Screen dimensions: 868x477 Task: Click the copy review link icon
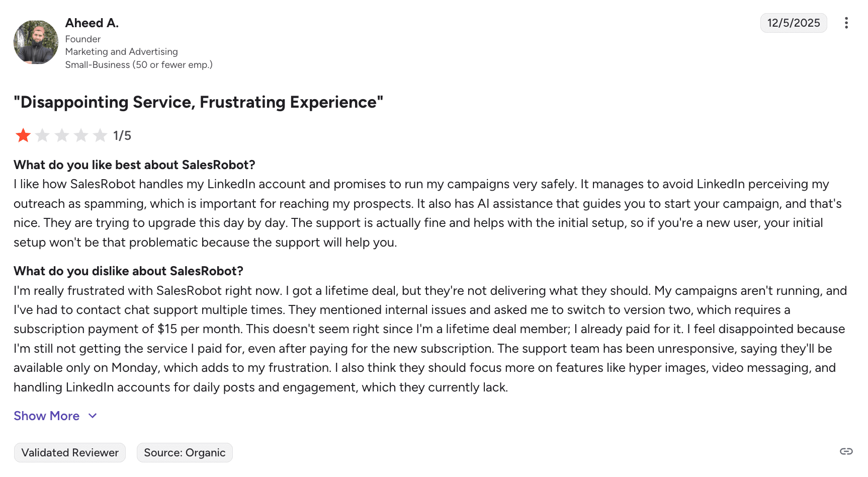846,451
